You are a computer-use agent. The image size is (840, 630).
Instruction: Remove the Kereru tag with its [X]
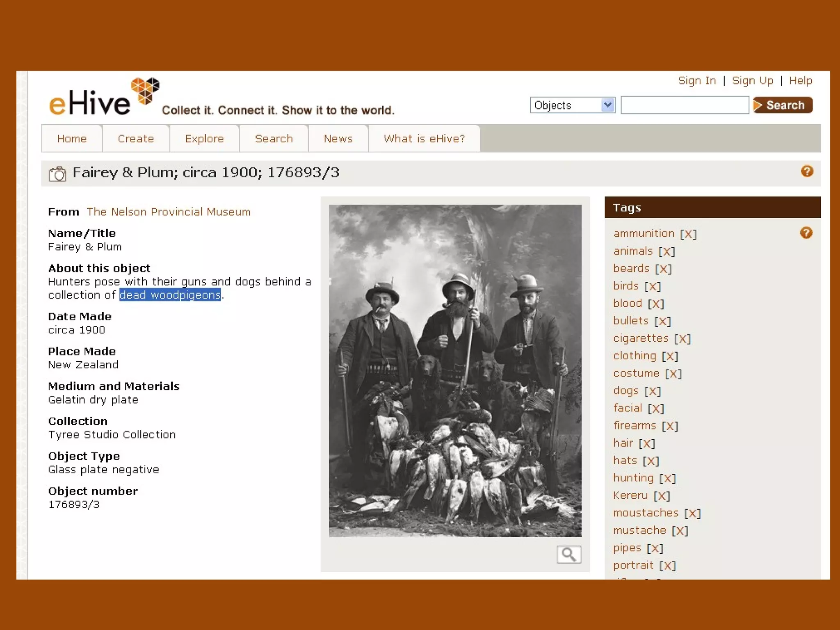[x=662, y=496]
